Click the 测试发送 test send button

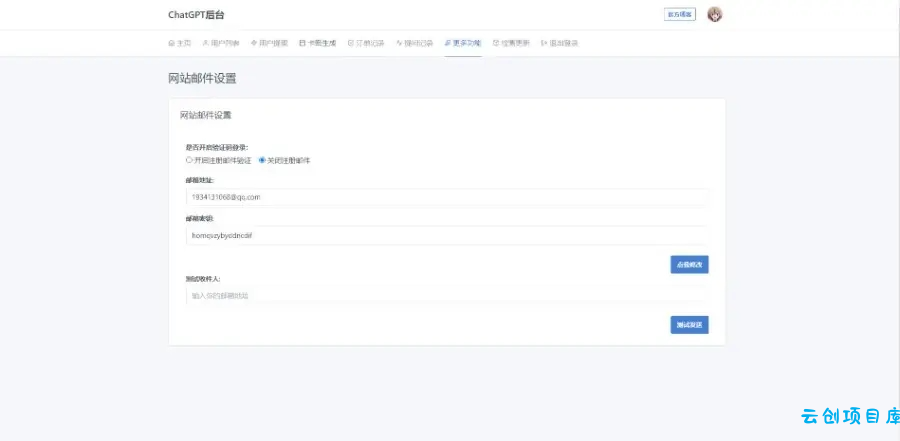(689, 325)
